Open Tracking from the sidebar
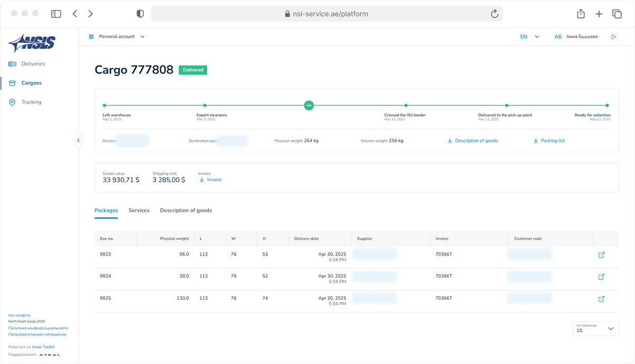Viewport: 635px width, 364px height. (x=31, y=102)
